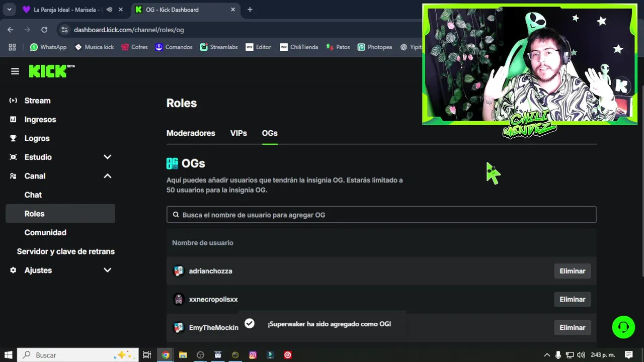
Task: Click the Stream icon in sidebar
Action: point(13,101)
